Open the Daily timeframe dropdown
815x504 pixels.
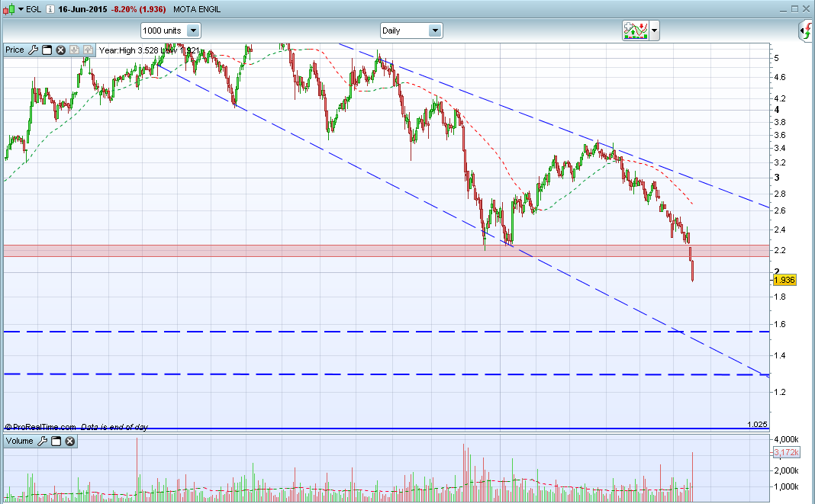(x=411, y=30)
